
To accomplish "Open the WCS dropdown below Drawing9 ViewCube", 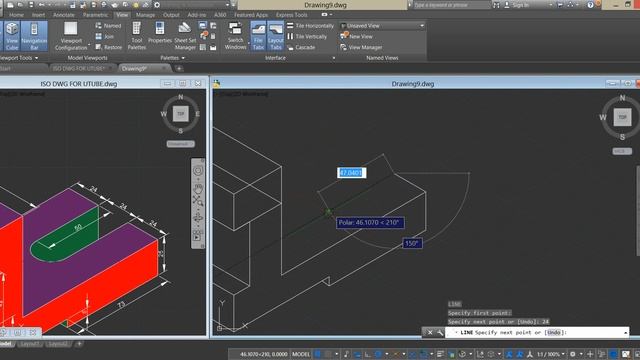I will (622, 151).
